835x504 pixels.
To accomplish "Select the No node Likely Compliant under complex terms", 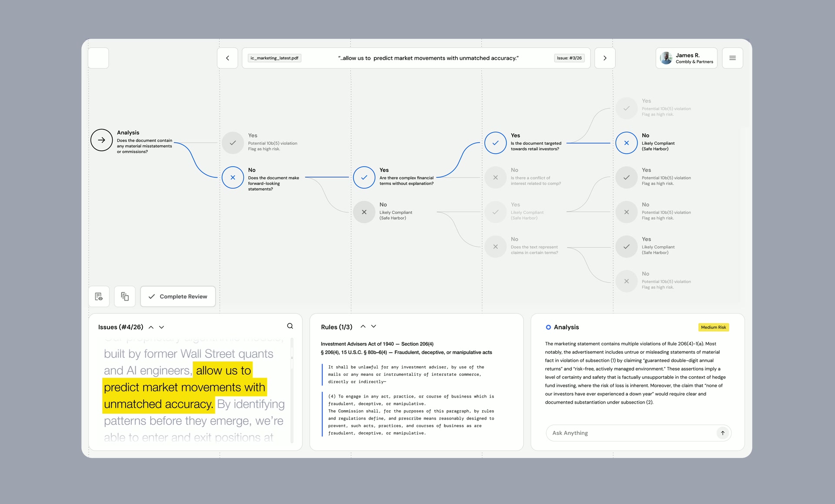I will [x=364, y=212].
